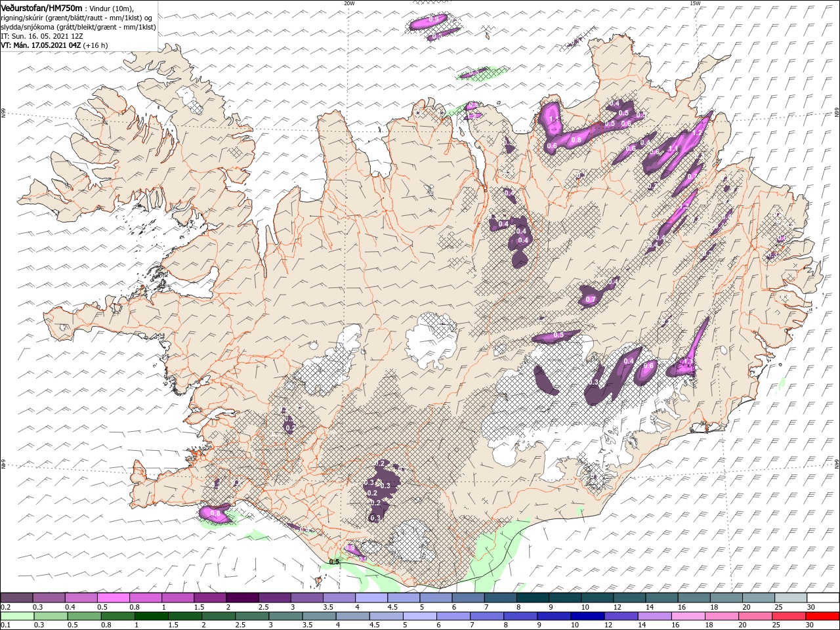
Task: Select the darkest green swatch labeled 1
Action: click(x=151, y=616)
